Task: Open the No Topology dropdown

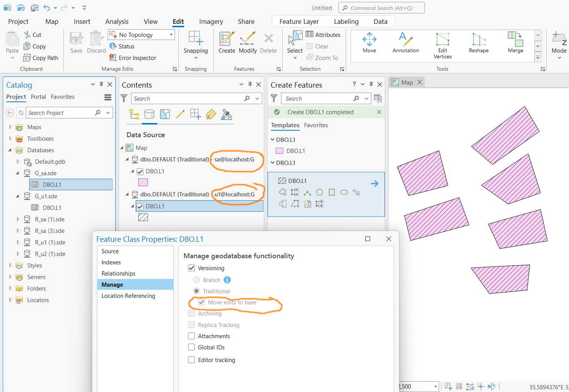Action: pos(170,35)
